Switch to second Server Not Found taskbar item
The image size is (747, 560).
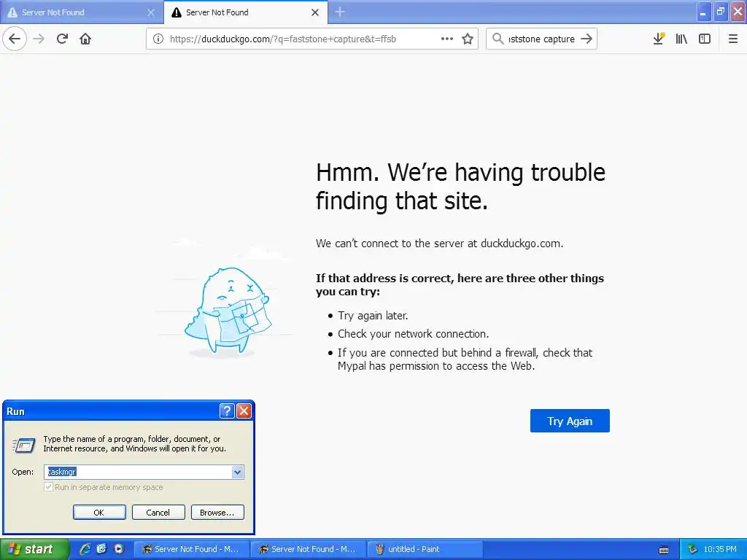click(x=308, y=549)
